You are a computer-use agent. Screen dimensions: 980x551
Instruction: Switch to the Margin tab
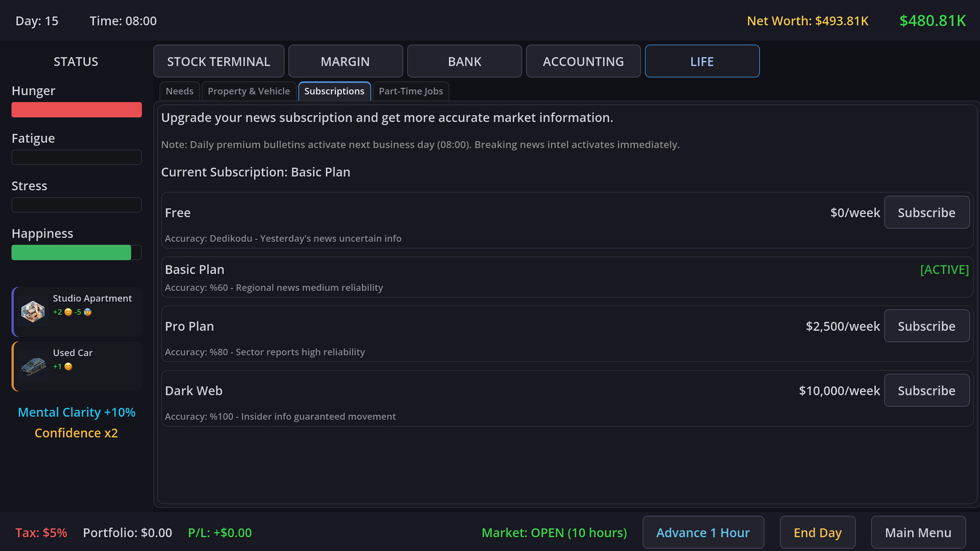(345, 61)
